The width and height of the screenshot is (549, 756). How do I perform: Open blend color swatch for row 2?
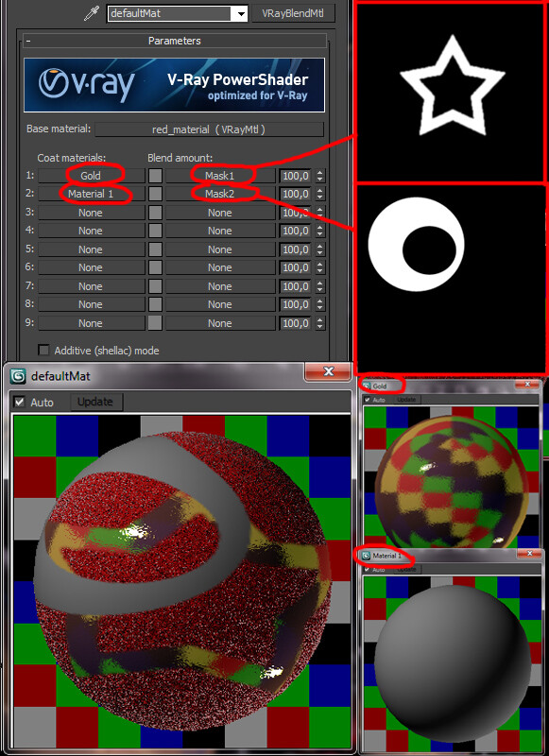click(x=155, y=194)
